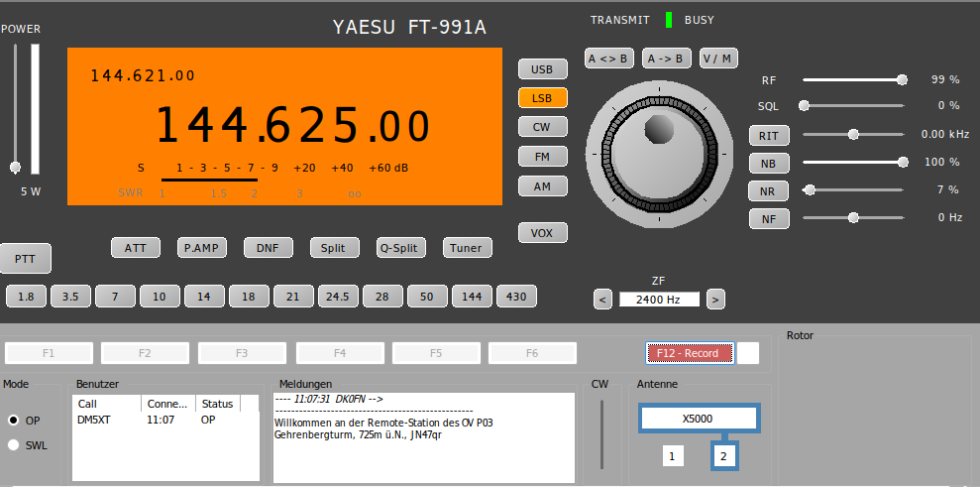Click the ZF 2400 Hz field
This screenshot has height=487, width=980.
click(x=659, y=300)
